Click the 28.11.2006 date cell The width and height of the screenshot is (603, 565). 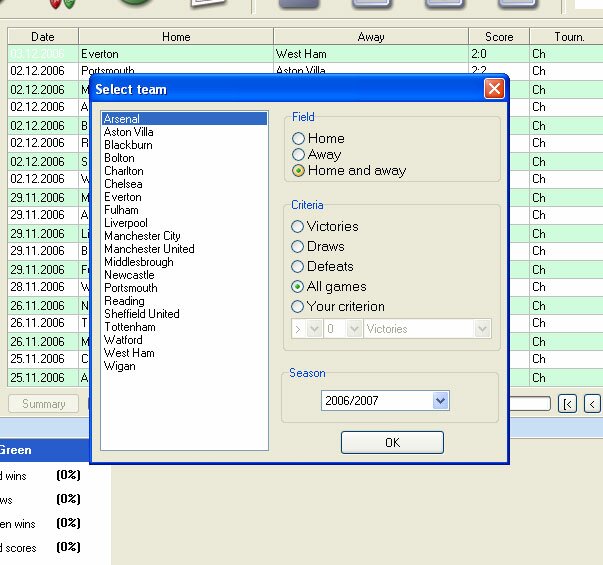(x=43, y=287)
